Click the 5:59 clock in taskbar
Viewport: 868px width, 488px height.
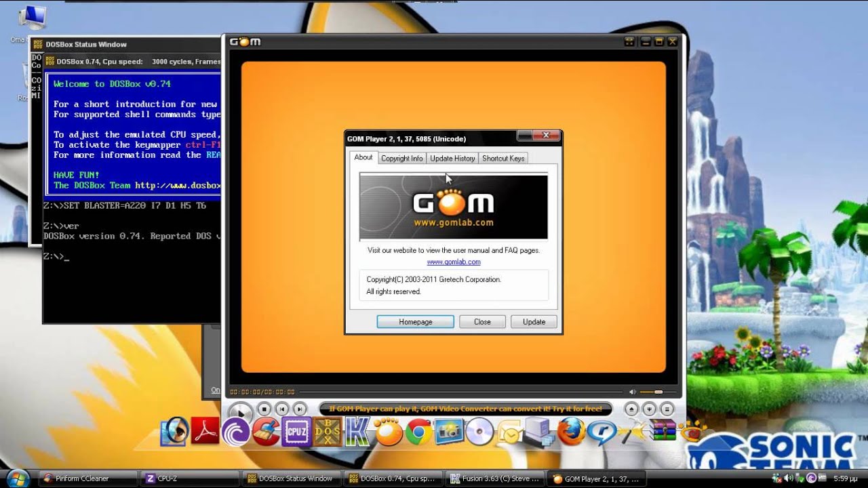(846, 479)
